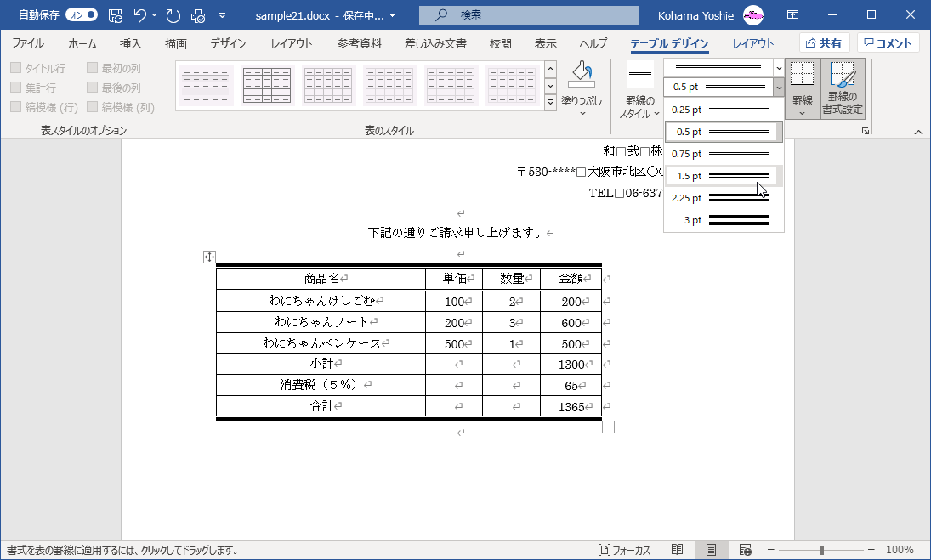The image size is (931, 560).
Task: Expand the table styles gallery more button
Action: (550, 103)
